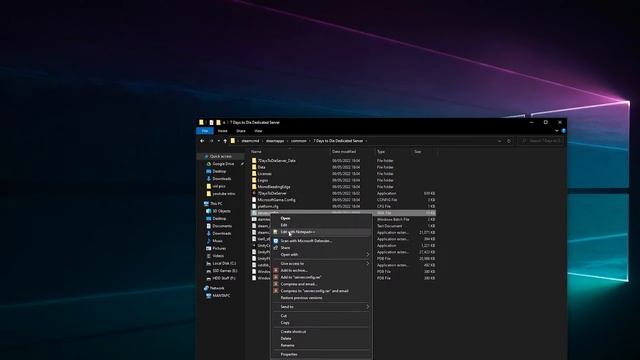Viewport: 640px width, 360px height.
Task: Open Documents under This PC
Action: 222,226
